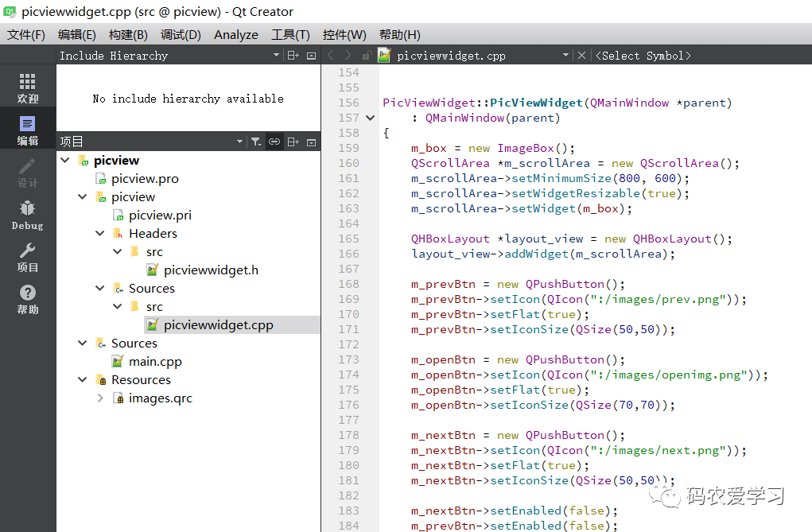Click the Headers folder icon

(118, 234)
